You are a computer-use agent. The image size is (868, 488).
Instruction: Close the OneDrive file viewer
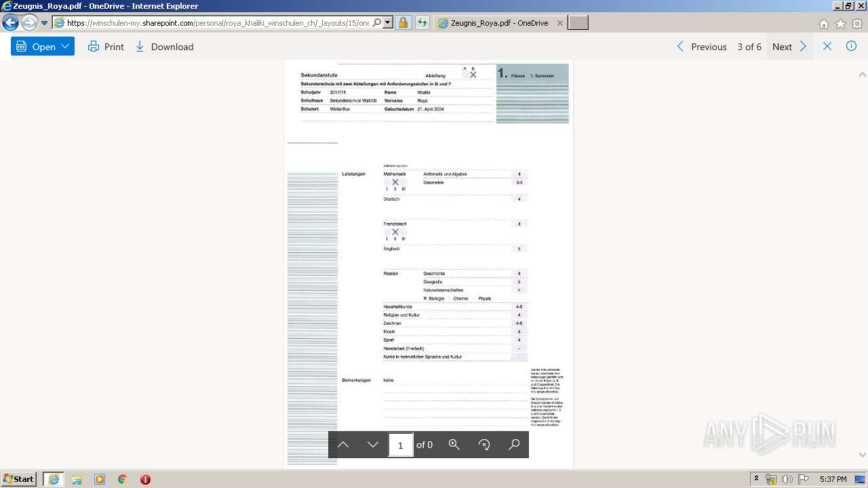pyautogui.click(x=827, y=47)
